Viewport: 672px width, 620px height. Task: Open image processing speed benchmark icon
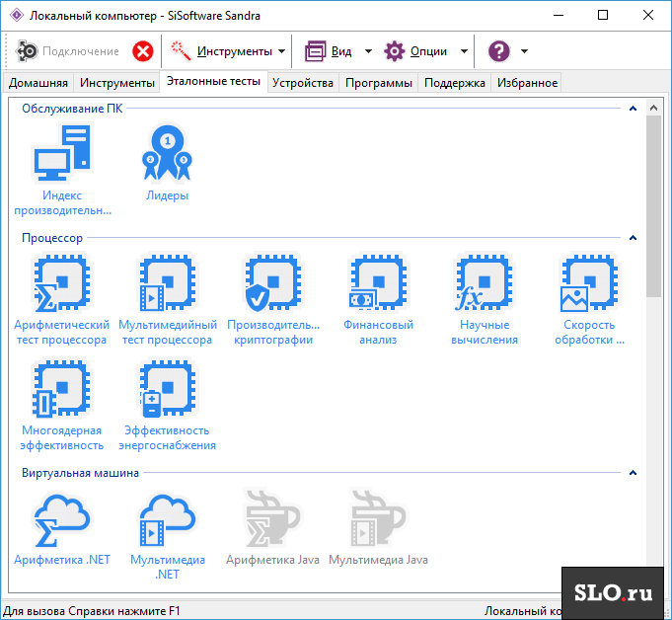[x=590, y=283]
